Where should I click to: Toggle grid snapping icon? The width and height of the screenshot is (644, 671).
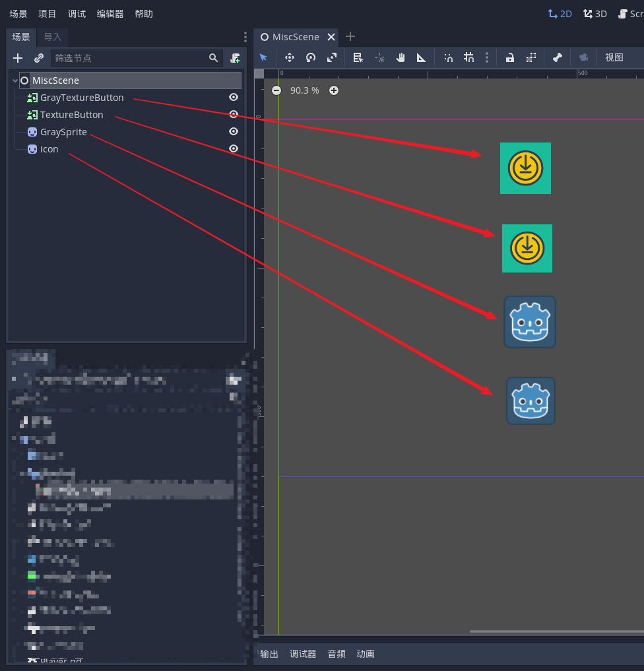[469, 58]
